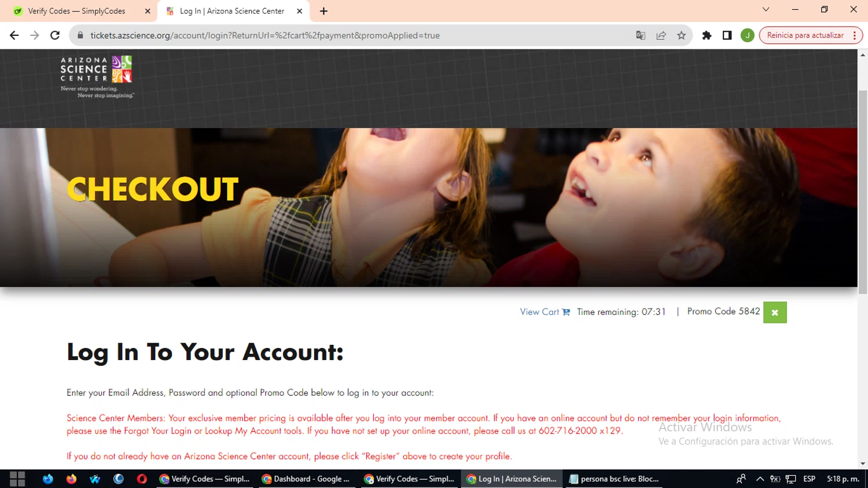Open the View Cart link
868x488 pixels.
(539, 312)
